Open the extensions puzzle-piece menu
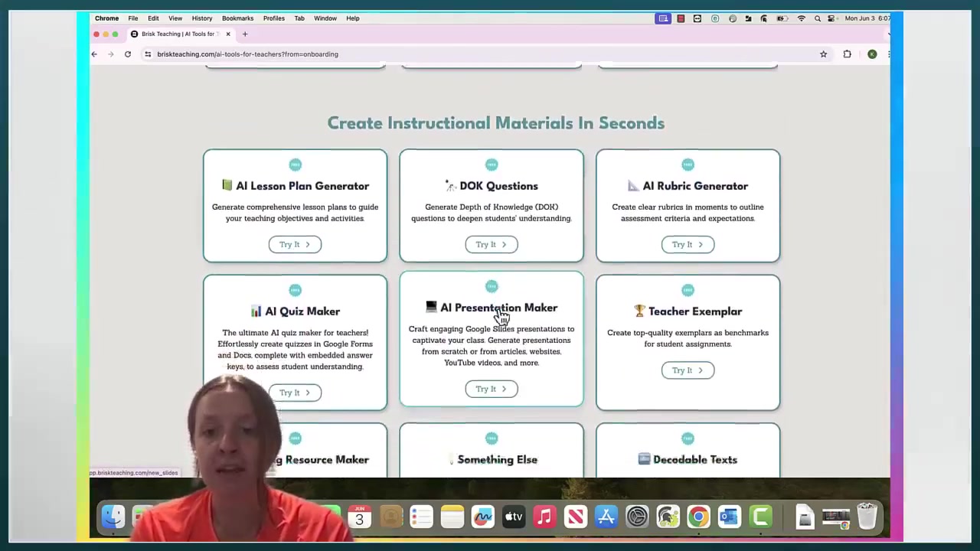980x551 pixels. coord(847,54)
